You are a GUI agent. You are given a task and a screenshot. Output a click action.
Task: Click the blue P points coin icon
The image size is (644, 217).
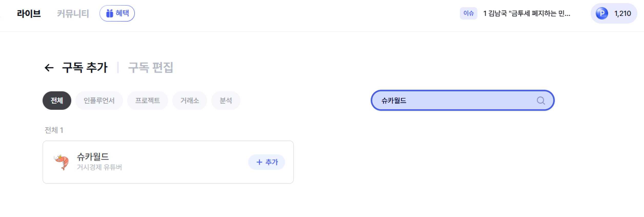(602, 13)
